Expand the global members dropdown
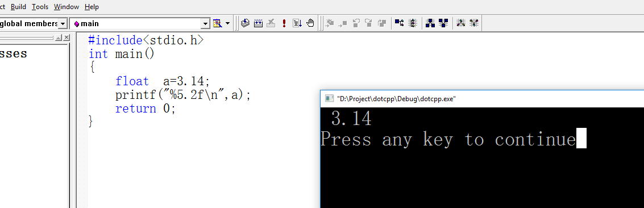This screenshot has height=208, width=644. pos(63,24)
